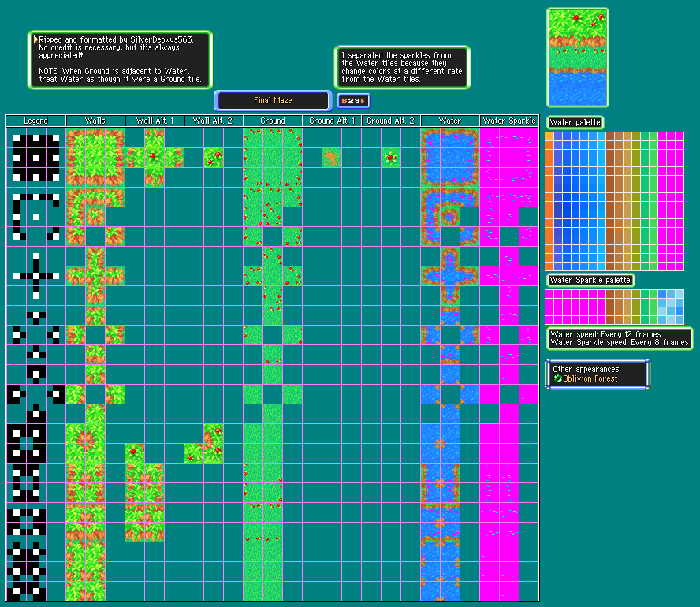Click the text 'Water Sparkle speed: Every 8 frames'
The width and height of the screenshot is (700, 607).
(620, 342)
